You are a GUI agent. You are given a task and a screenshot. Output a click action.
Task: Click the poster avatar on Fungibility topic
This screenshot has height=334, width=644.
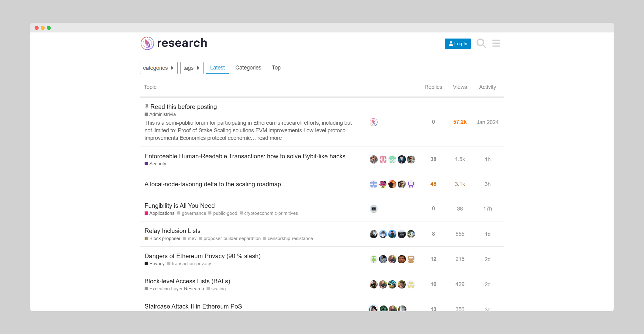point(373,209)
